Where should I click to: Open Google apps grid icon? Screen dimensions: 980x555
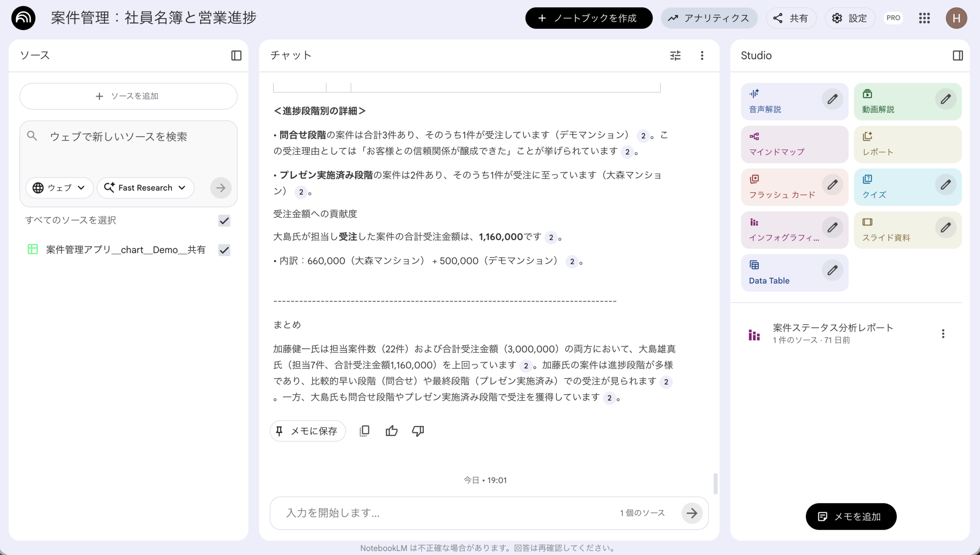coord(924,18)
